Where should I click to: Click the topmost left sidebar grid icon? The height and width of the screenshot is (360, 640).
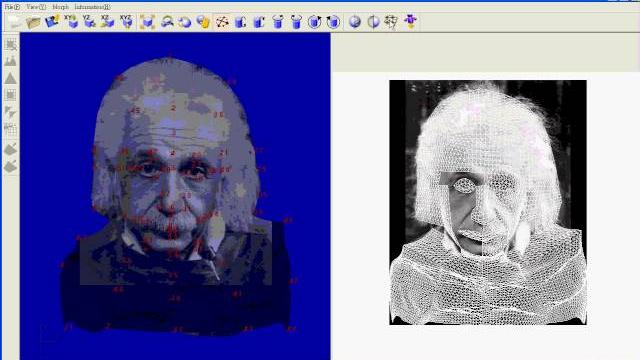pos(11,44)
